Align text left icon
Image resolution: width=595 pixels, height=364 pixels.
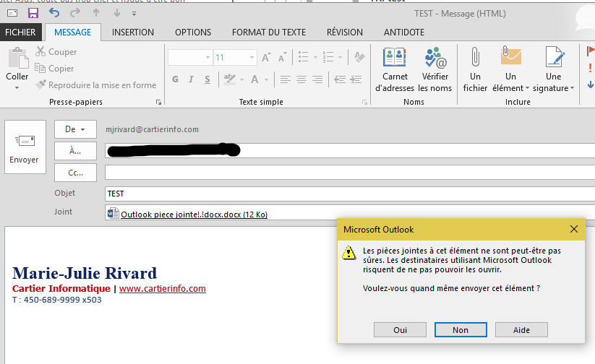[x=286, y=79]
